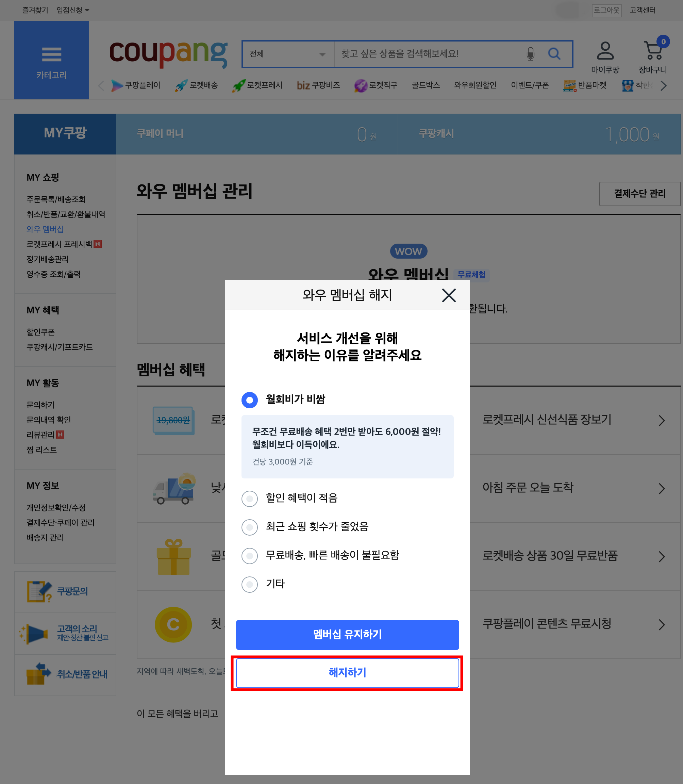Open 개인정보확인/수정 sidebar item

(56, 508)
